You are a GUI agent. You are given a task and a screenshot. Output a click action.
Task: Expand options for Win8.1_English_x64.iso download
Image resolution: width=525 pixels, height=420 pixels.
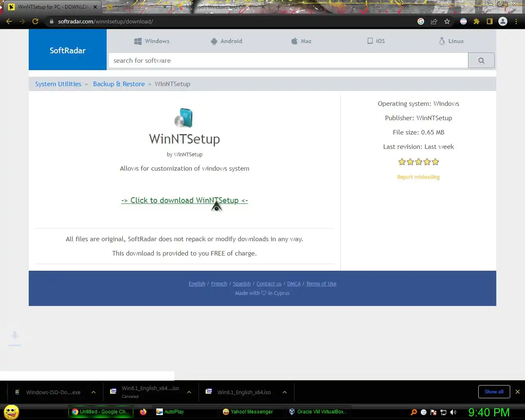(x=285, y=392)
